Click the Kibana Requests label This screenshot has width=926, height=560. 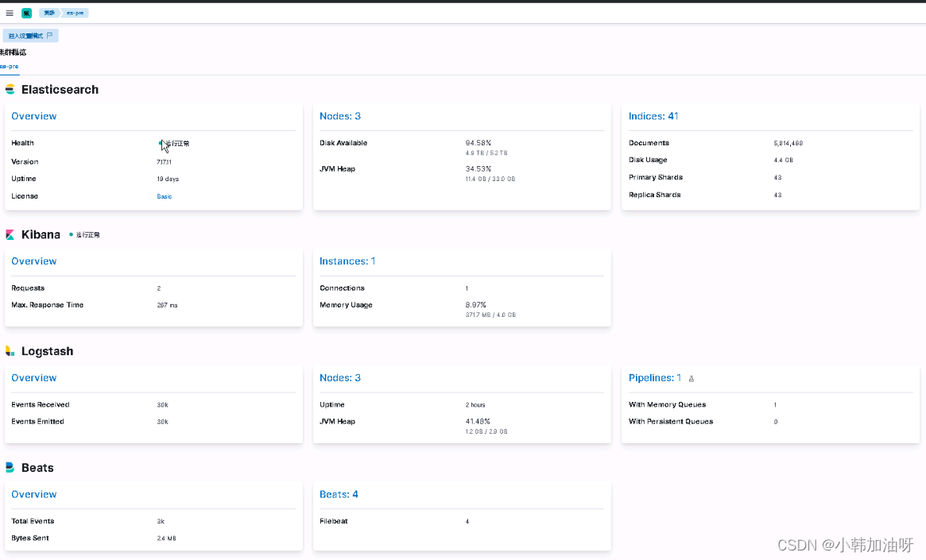tap(28, 288)
